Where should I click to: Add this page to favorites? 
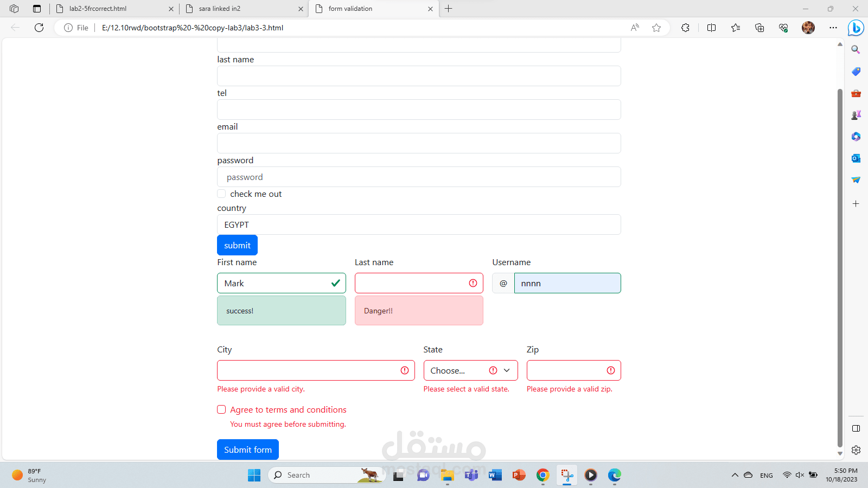tap(656, 28)
